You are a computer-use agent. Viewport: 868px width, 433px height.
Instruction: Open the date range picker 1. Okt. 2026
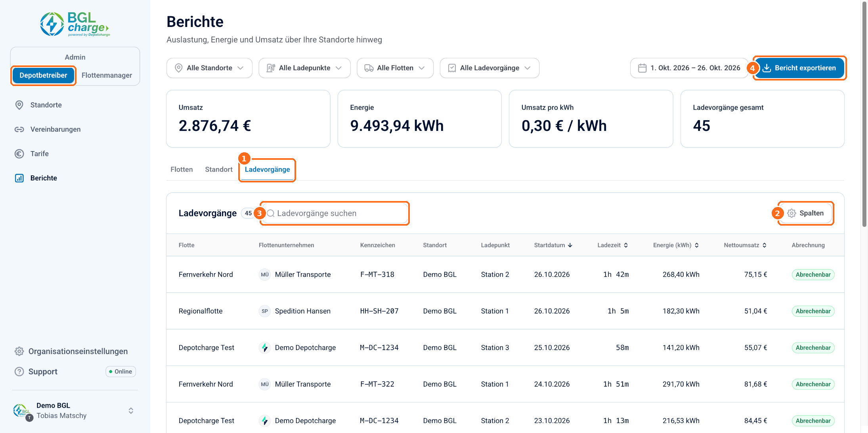pos(689,68)
